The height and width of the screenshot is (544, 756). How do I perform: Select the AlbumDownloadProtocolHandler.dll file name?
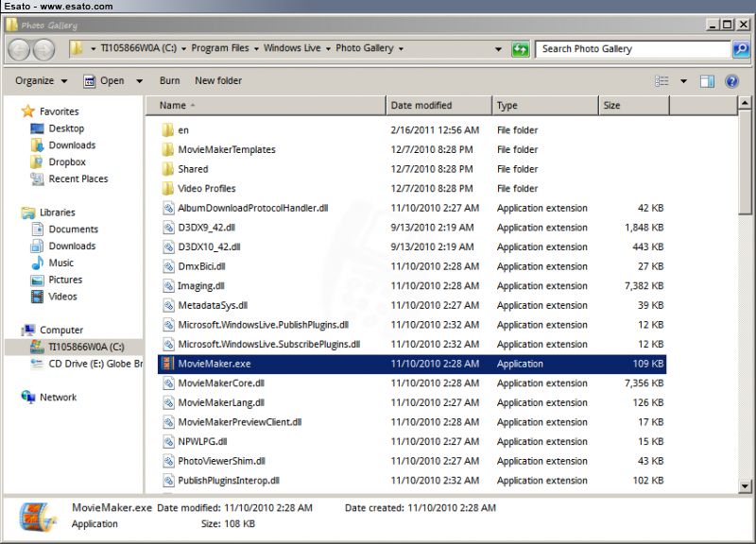[x=253, y=208]
